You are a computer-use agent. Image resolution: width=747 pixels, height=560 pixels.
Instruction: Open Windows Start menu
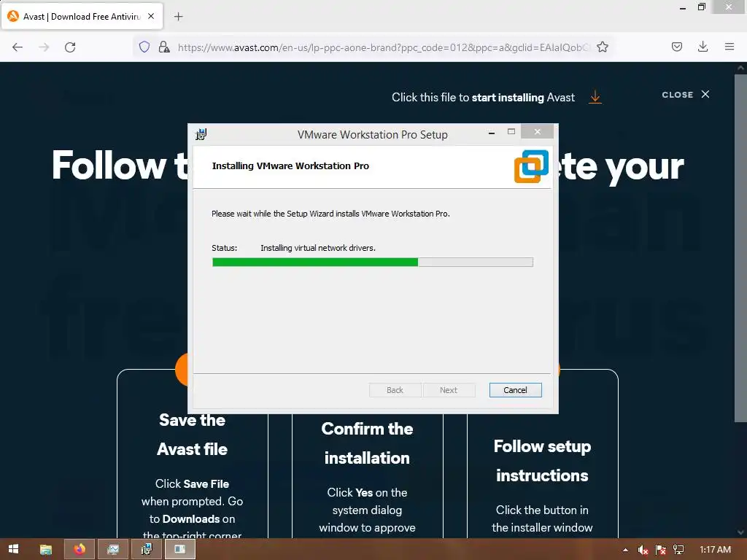pyautogui.click(x=13, y=549)
